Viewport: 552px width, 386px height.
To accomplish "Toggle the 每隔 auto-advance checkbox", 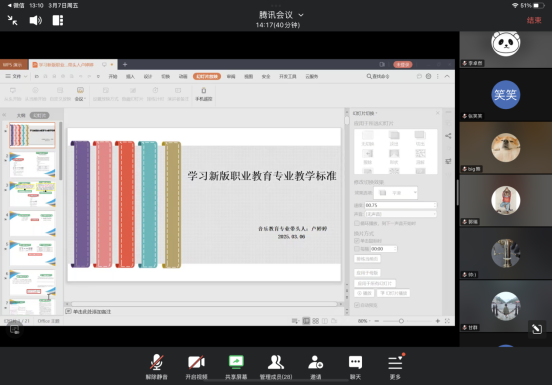I will (357, 249).
